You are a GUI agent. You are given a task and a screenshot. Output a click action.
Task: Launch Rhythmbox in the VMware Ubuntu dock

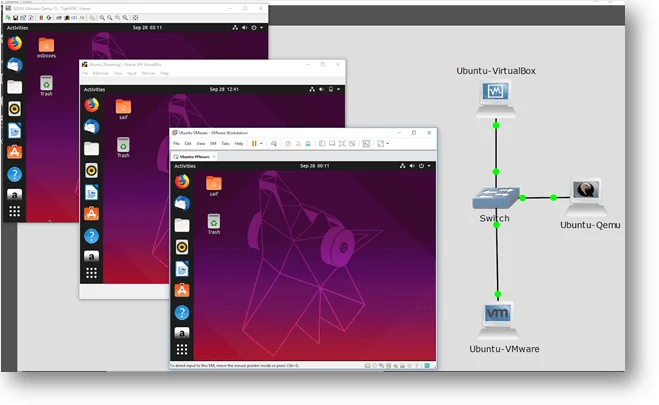click(182, 247)
